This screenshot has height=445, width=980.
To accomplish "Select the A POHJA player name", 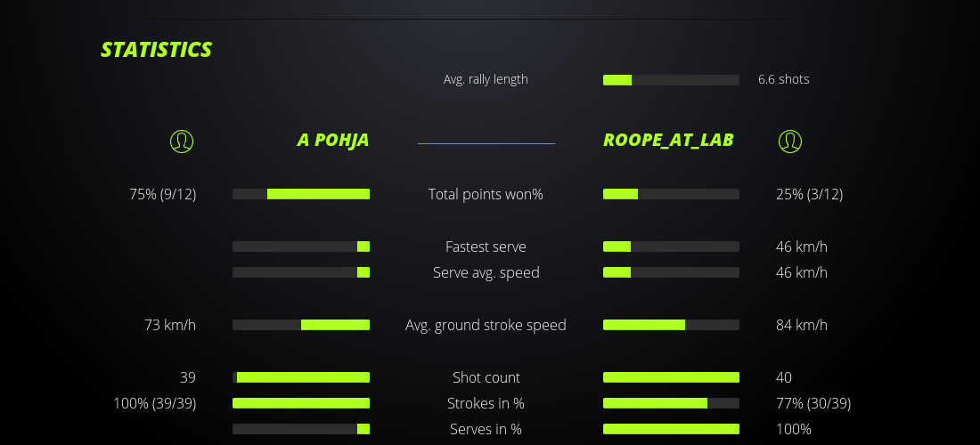I will coord(332,141).
